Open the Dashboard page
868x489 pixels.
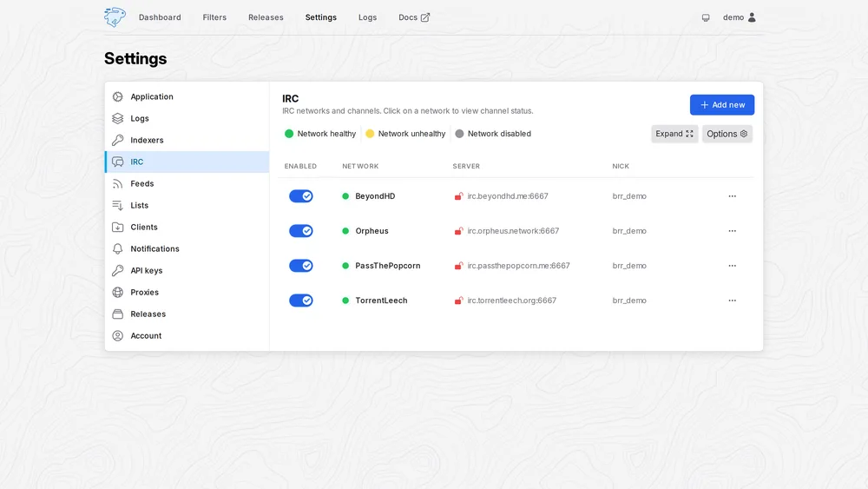point(160,17)
